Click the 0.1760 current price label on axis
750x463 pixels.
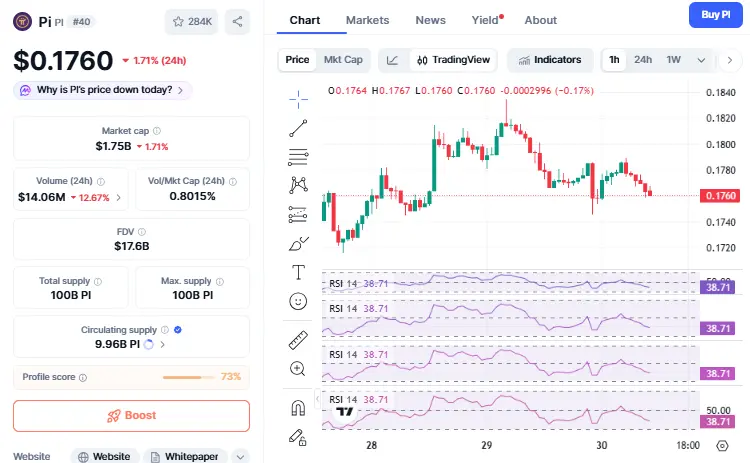pos(720,196)
